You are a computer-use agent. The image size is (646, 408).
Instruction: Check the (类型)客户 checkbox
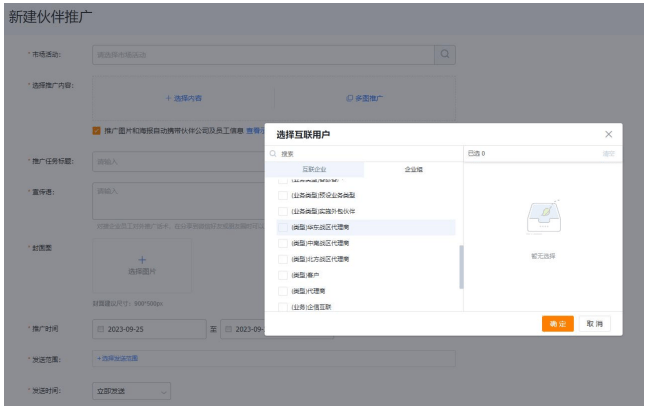[283, 274]
